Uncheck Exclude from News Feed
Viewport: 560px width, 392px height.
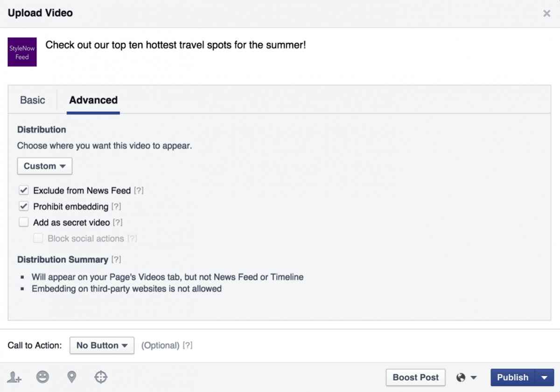pyautogui.click(x=23, y=190)
